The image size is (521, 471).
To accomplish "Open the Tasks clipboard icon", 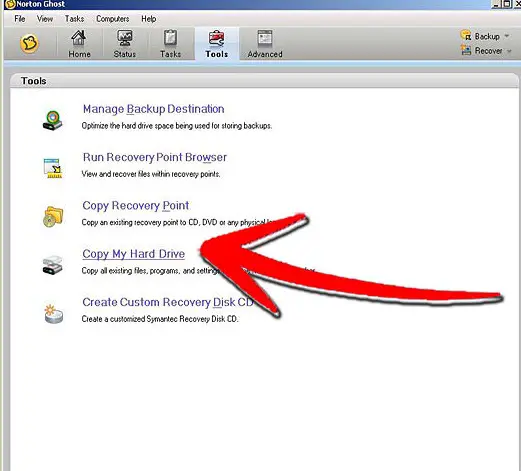I will tap(170, 38).
